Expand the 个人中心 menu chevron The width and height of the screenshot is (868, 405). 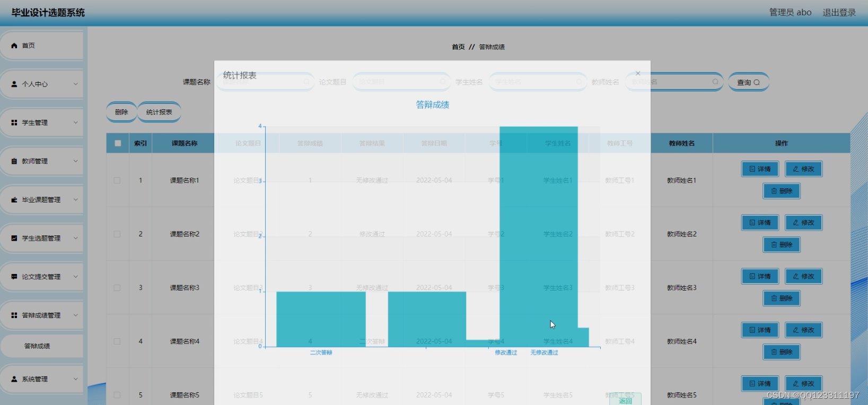tap(75, 84)
